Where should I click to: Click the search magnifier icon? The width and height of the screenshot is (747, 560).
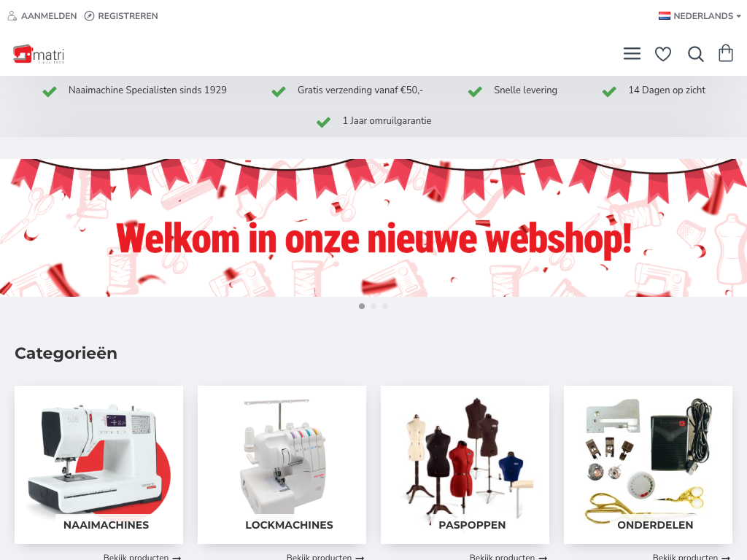pos(695,54)
